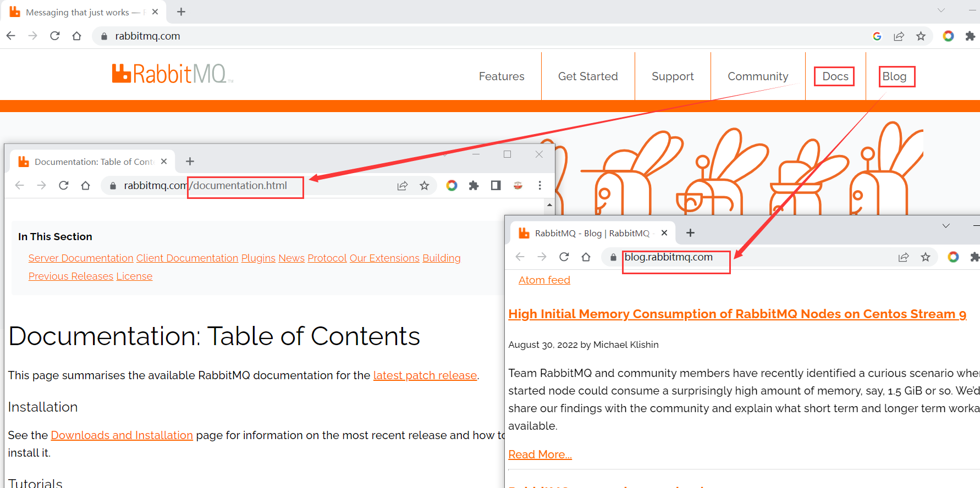Image resolution: width=980 pixels, height=488 pixels.
Task: Open Docs in site navigation
Action: pyautogui.click(x=835, y=76)
